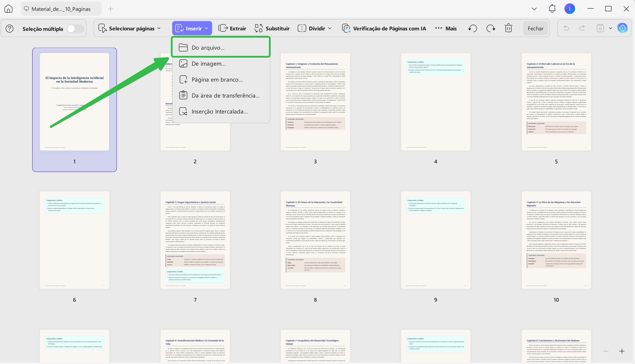Zoom in thumbnails with plus button
635x364 pixels.
(x=622, y=351)
